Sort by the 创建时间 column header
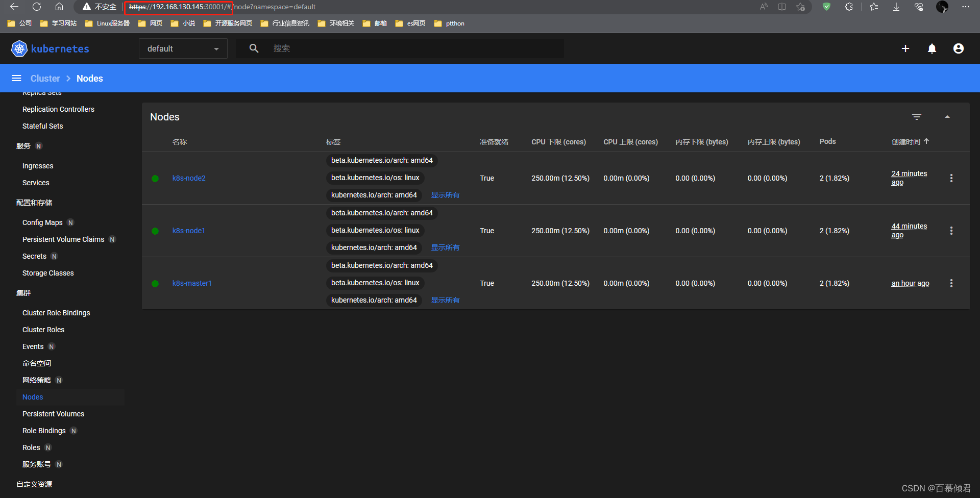This screenshot has height=498, width=980. pyautogui.click(x=906, y=142)
